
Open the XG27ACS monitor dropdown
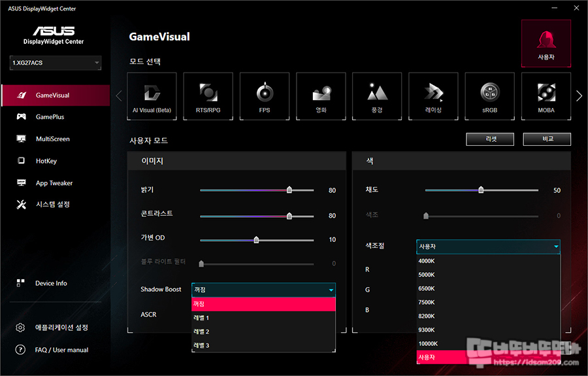pos(56,63)
